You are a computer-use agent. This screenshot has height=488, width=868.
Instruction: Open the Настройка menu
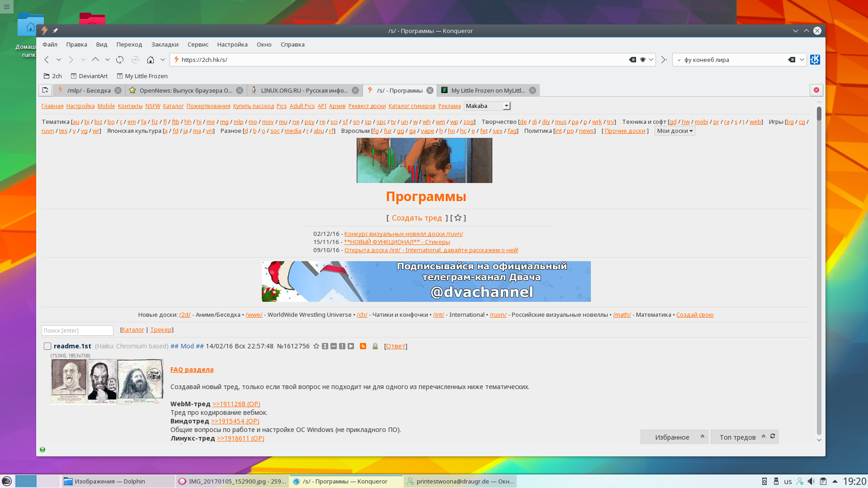232,44
